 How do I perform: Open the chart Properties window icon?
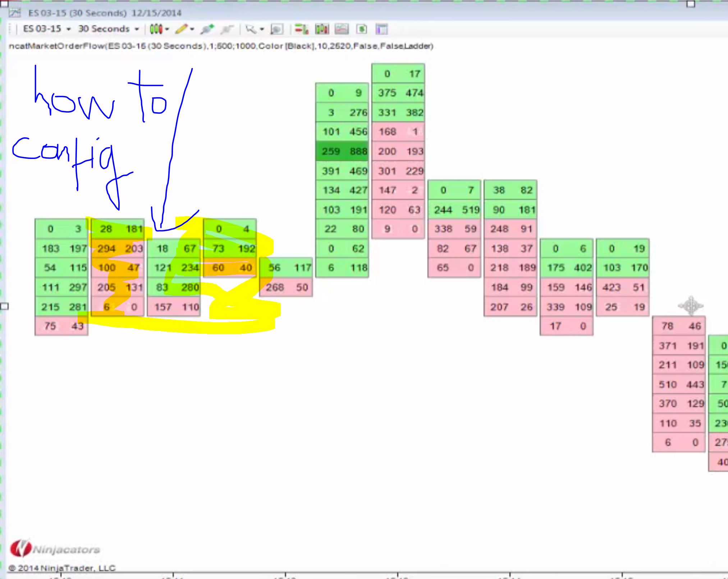coord(381,29)
